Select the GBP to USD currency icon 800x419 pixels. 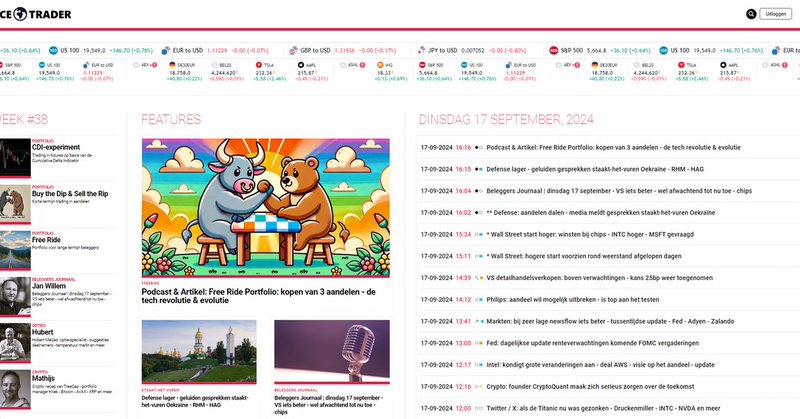tap(293, 51)
